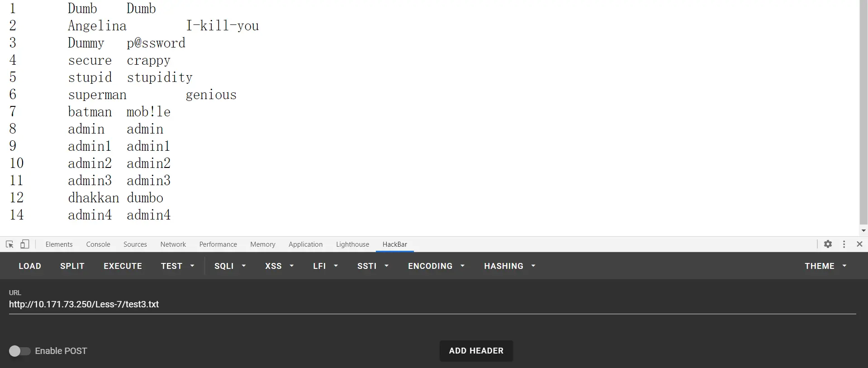868x368 pixels.
Task: Expand the HASHING dropdown
Action: 509,266
